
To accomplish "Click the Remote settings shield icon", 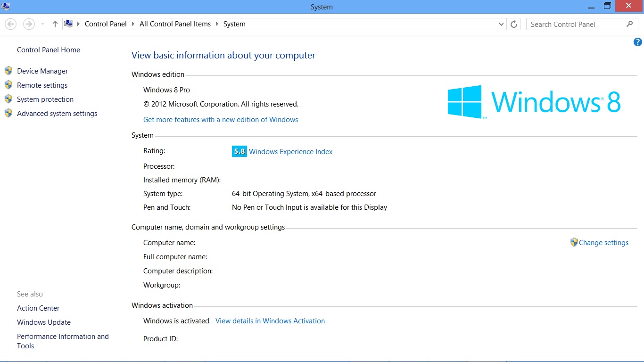I will tap(8, 85).
